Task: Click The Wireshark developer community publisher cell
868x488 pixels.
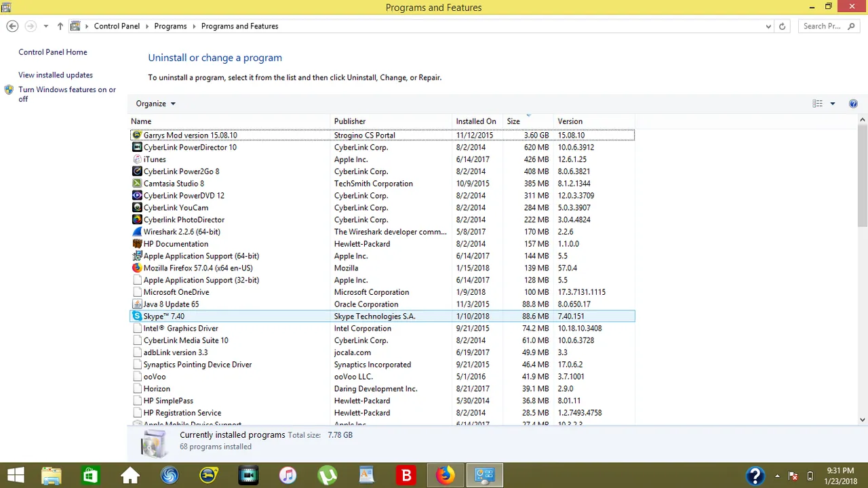Action: [x=391, y=232]
